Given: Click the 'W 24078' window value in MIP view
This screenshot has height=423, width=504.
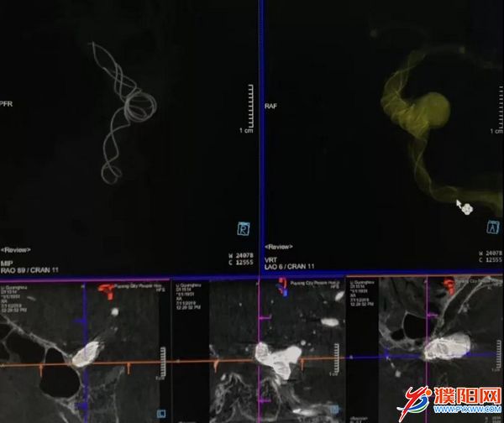Looking at the screenshot, I should point(241,256).
